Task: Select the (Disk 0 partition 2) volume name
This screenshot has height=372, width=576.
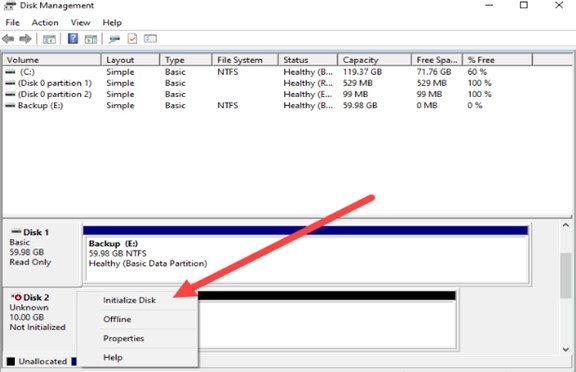Action: (x=55, y=94)
